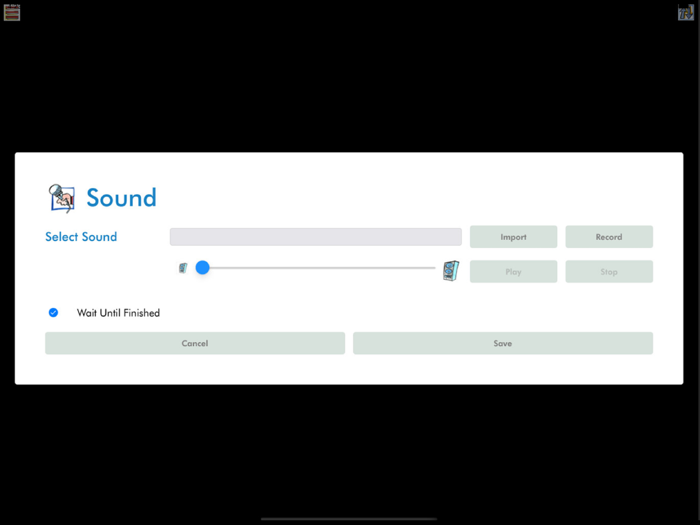Play the selected sound
Viewport: 700px width, 525px height.
(513, 271)
